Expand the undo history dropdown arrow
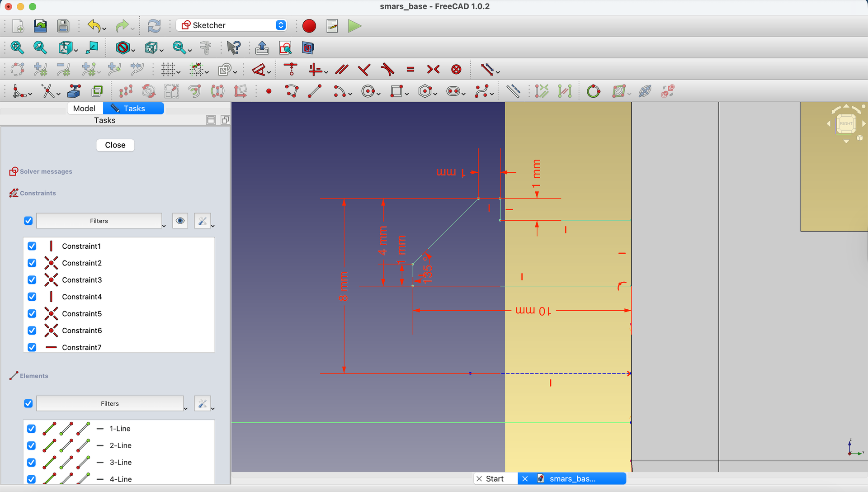Image resolution: width=868 pixels, height=492 pixels. click(104, 29)
